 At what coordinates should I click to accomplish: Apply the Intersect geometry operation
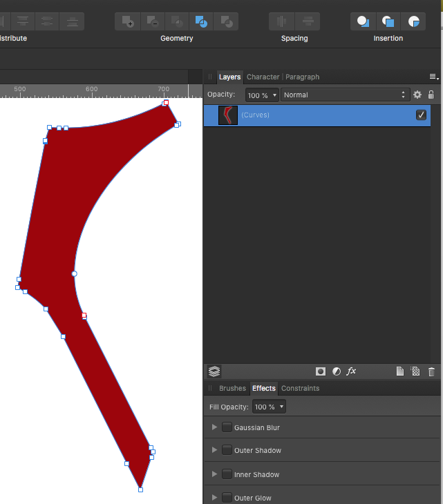pyautogui.click(x=177, y=21)
